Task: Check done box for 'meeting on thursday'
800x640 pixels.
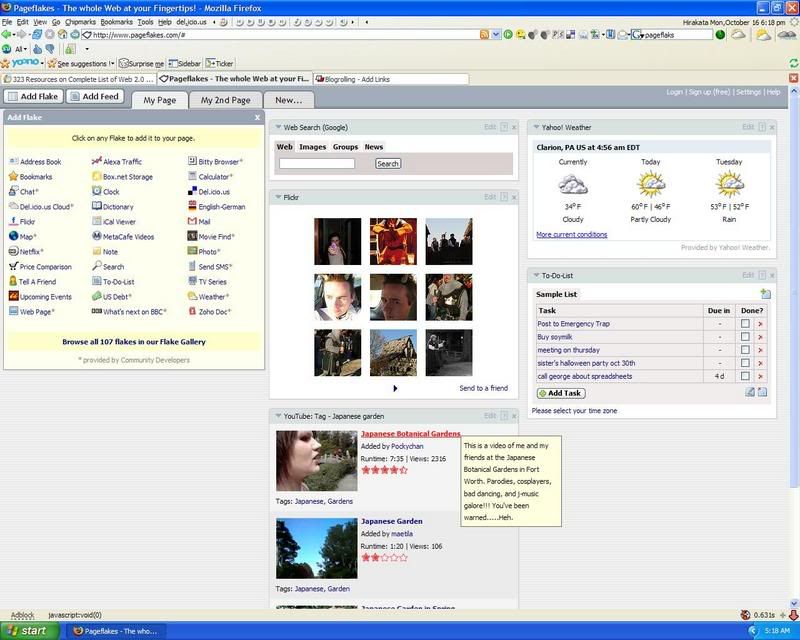Action: [x=745, y=350]
